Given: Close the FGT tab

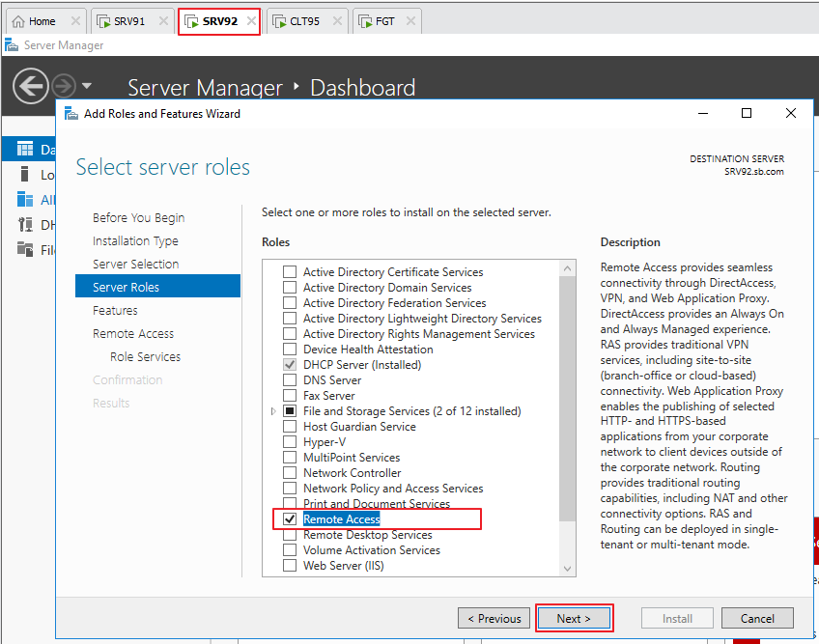Looking at the screenshot, I should (411, 21).
